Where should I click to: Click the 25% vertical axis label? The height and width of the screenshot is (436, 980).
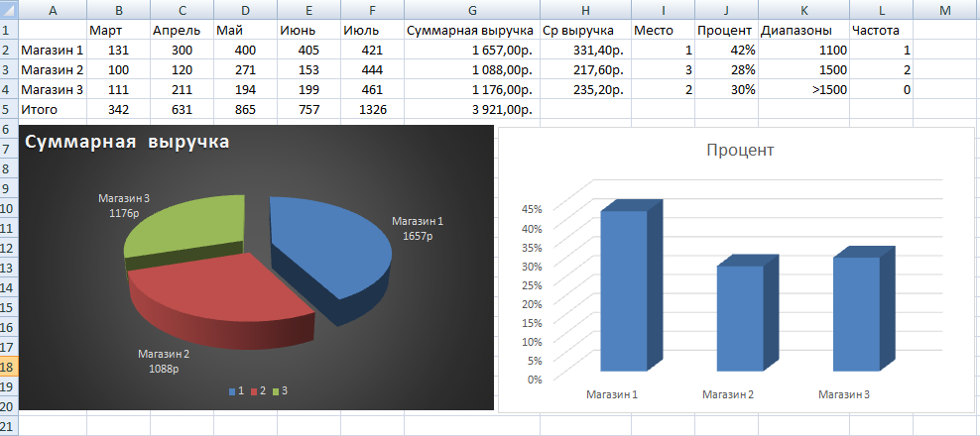click(x=532, y=284)
